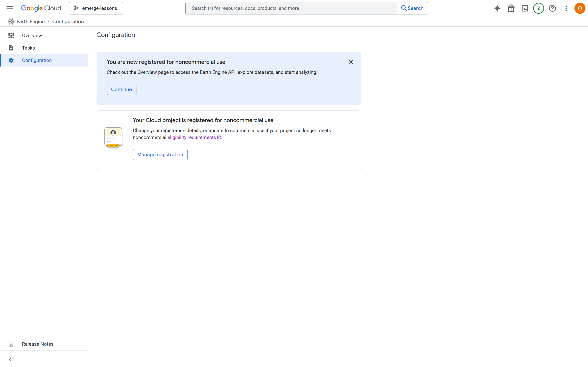Image resolution: width=588 pixels, height=367 pixels.
Task: Follow the eligibility requirements link
Action: [x=192, y=137]
